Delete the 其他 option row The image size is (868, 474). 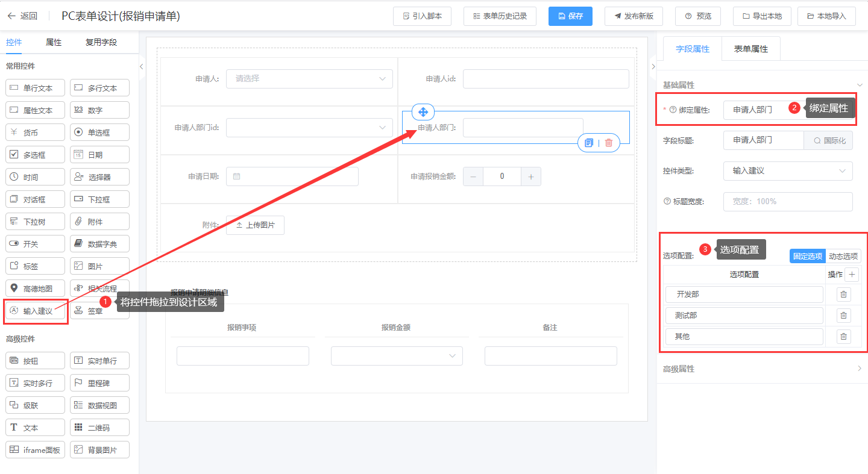click(844, 337)
